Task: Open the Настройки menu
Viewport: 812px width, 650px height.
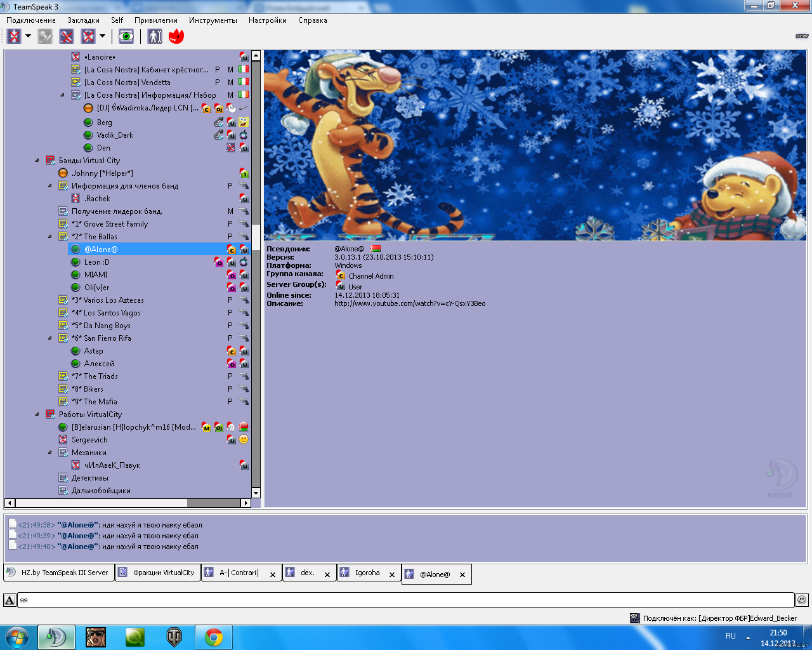Action: click(267, 20)
